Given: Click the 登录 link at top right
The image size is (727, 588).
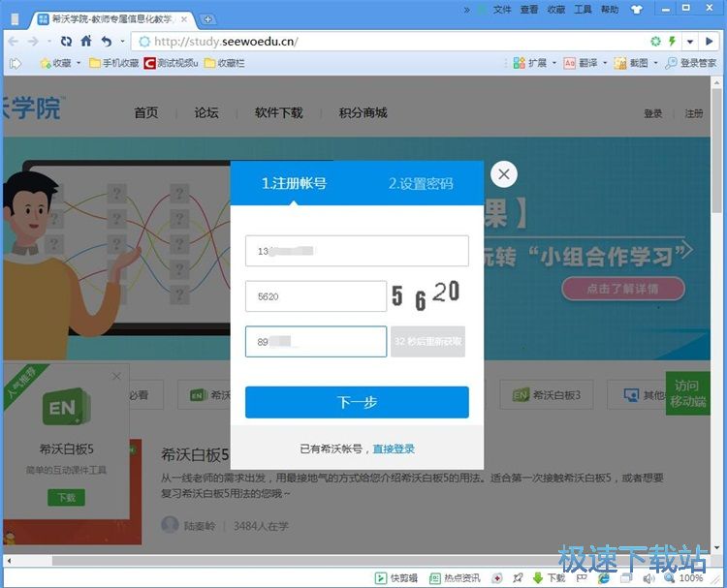Looking at the screenshot, I should point(652,113).
